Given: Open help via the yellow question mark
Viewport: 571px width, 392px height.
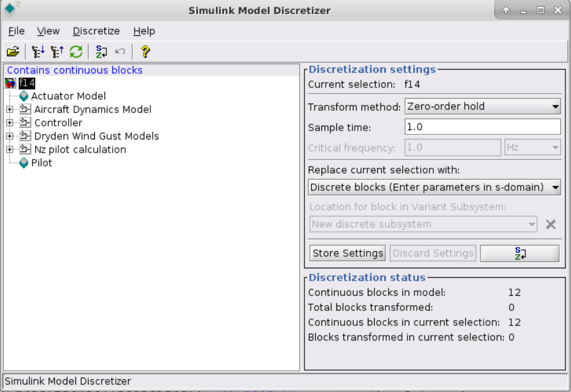Looking at the screenshot, I should click(x=145, y=52).
